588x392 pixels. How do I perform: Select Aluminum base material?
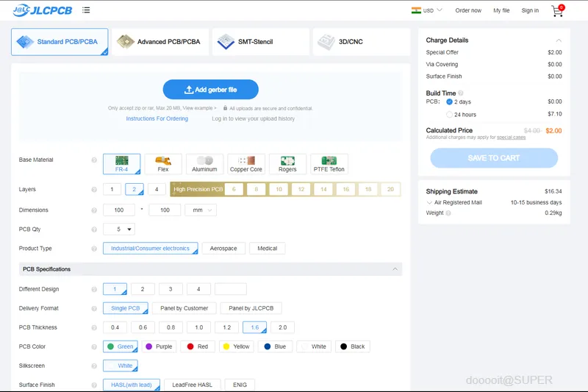pyautogui.click(x=204, y=164)
